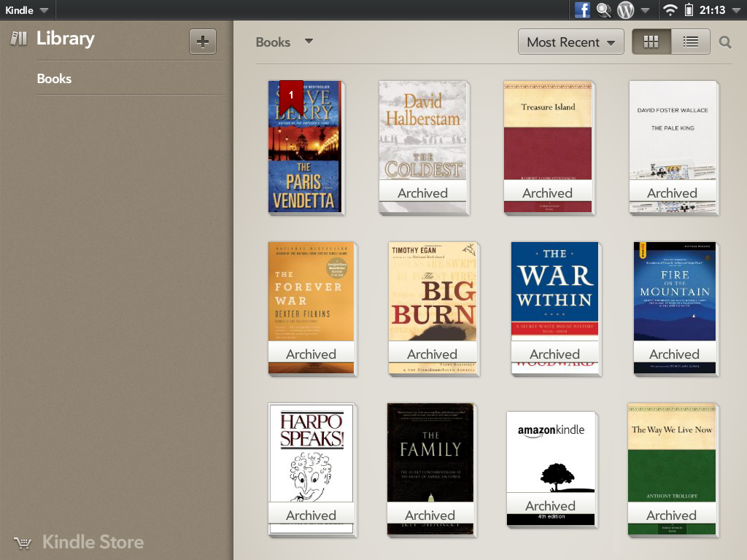Click the Library bookshelf icon

coord(19,38)
